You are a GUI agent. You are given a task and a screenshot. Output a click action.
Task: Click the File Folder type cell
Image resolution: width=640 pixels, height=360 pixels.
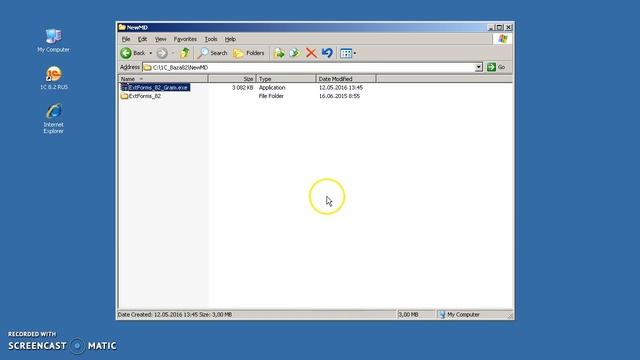[x=271, y=96]
